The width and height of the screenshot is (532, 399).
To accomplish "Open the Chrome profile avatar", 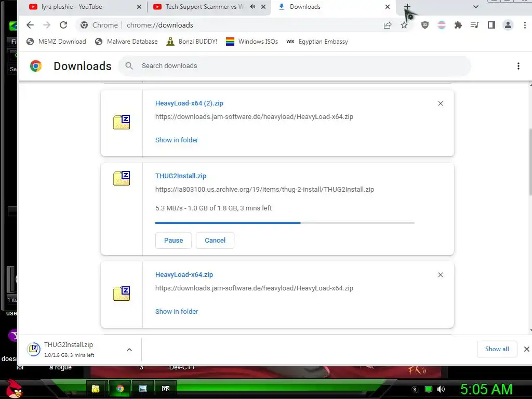I will pos(508,25).
